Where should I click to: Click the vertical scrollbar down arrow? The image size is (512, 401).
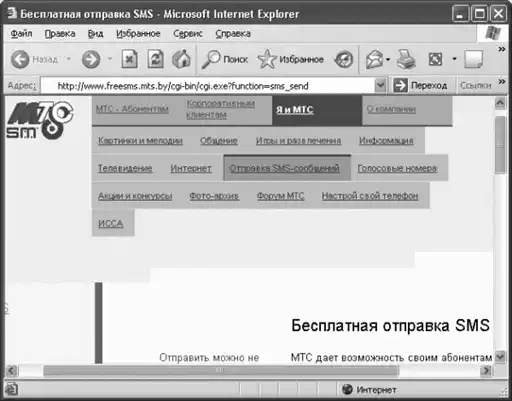[500, 357]
